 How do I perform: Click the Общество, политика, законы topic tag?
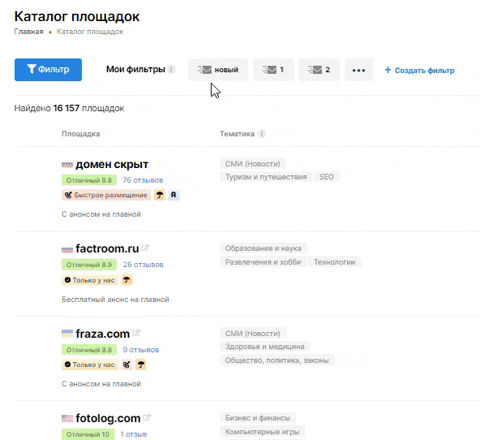(x=277, y=360)
